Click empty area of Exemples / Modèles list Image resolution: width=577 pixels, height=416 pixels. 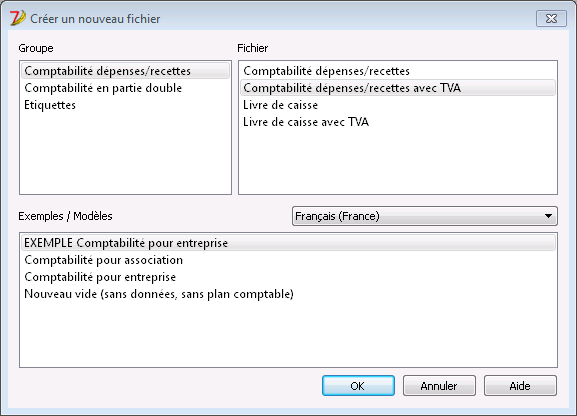click(288, 334)
